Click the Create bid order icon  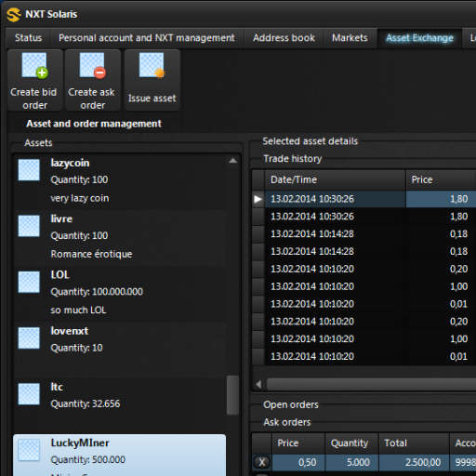click(x=34, y=65)
